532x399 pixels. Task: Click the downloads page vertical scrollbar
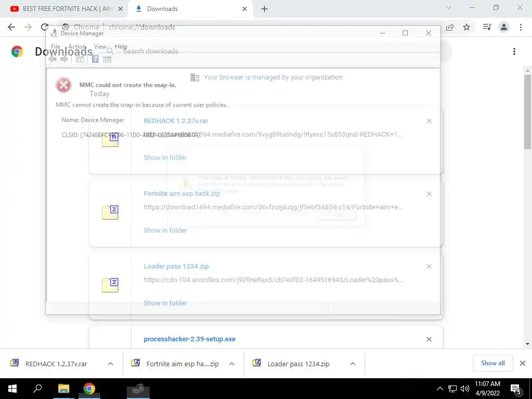[x=527, y=112]
